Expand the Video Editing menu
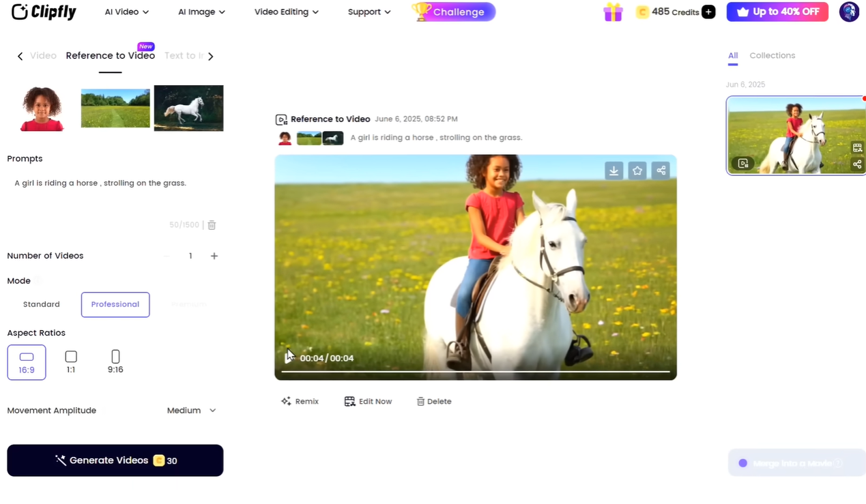This screenshot has height=504, width=866. coord(287,12)
